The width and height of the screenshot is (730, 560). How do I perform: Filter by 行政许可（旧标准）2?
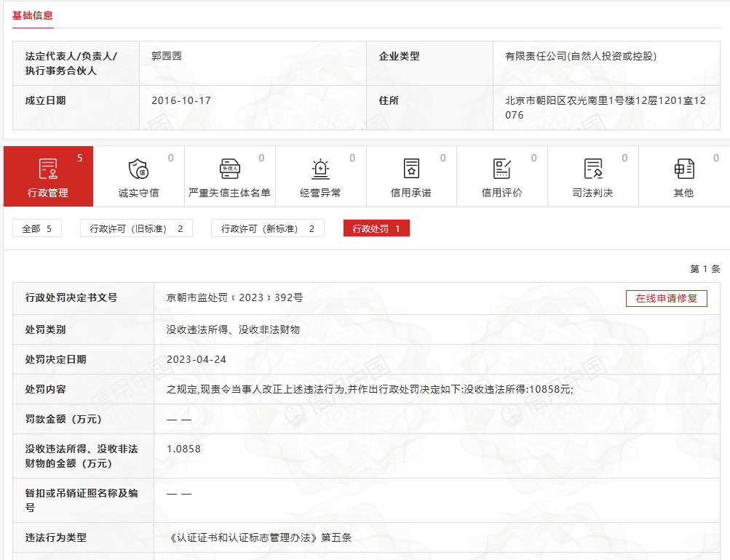tap(136, 228)
